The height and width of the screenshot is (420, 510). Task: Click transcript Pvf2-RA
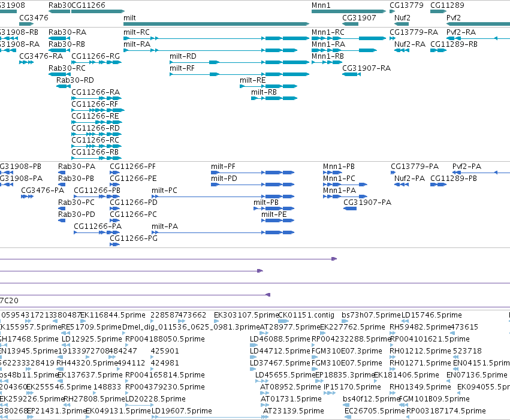click(x=478, y=38)
